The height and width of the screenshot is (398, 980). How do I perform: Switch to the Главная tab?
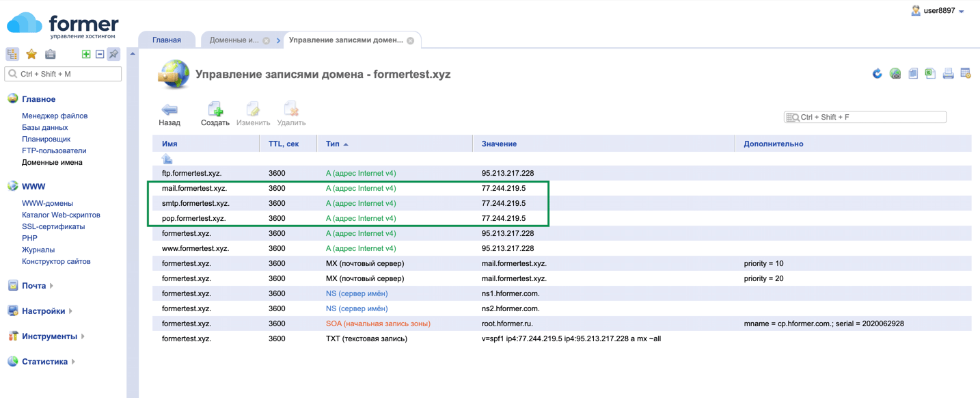pos(167,40)
